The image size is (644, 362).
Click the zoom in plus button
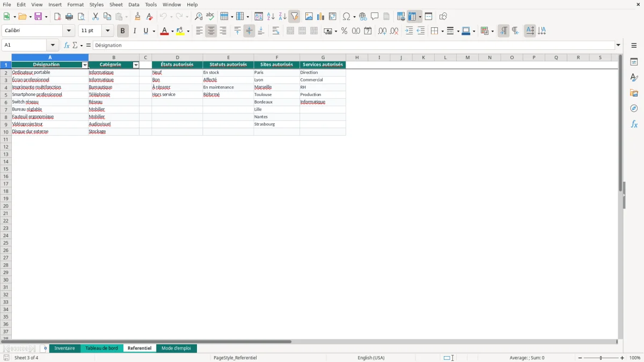click(x=623, y=358)
